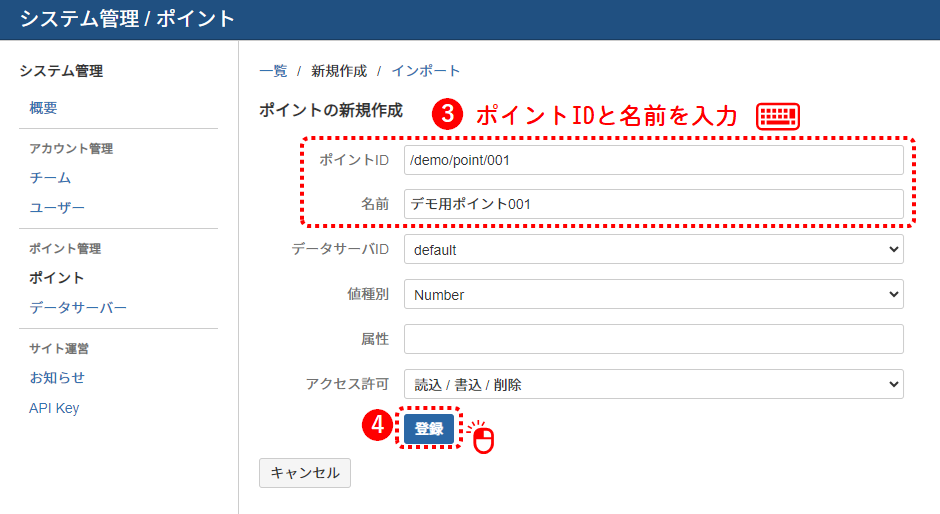Open the アクセス許可 dropdown
This screenshot has width=940, height=514.
(653, 384)
